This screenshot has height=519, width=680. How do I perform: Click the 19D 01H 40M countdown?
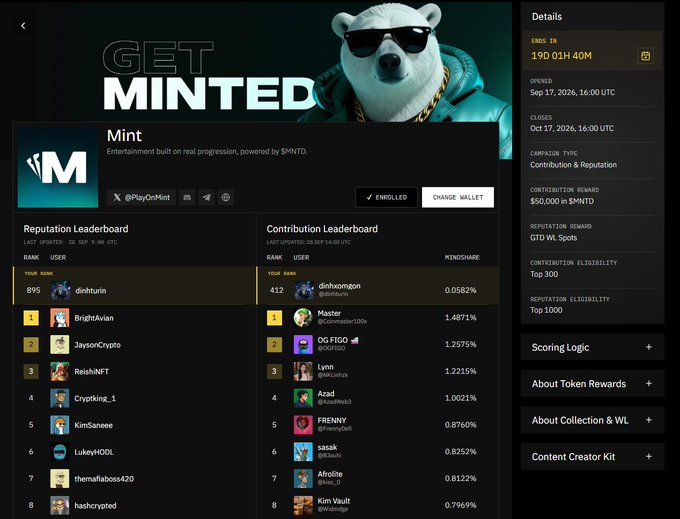(562, 55)
